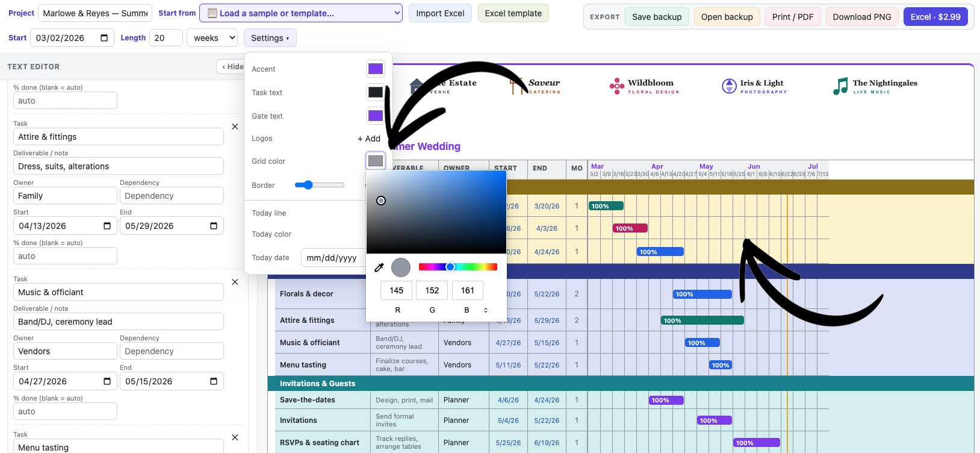The image size is (980, 453).
Task: Open calendar on Attire & fittings end date
Action: pos(214,226)
